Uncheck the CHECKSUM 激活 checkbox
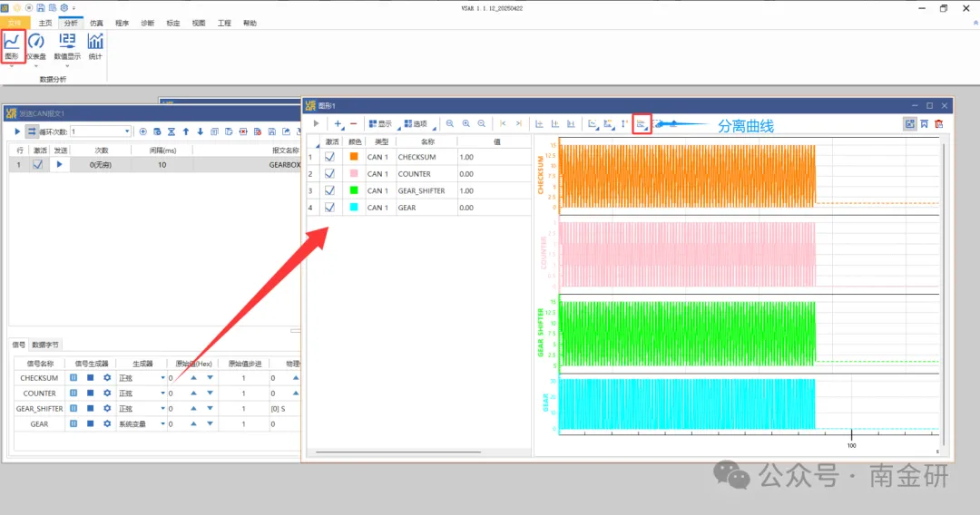This screenshot has height=515, width=980. coord(329,157)
